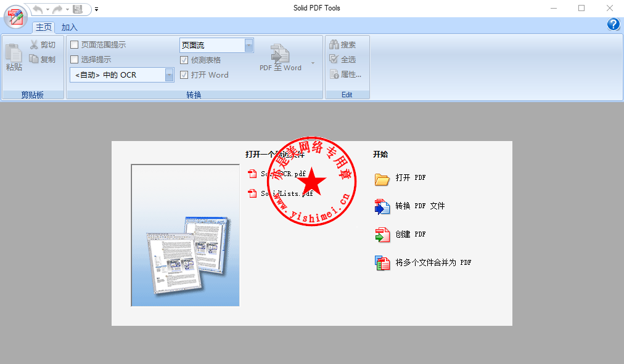The width and height of the screenshot is (624, 364).
Task: Close the Solid PDF Tools window
Action: point(610,8)
